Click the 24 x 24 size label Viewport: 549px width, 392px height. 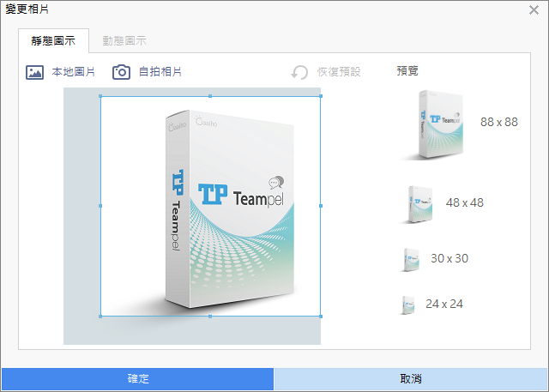[x=444, y=304]
